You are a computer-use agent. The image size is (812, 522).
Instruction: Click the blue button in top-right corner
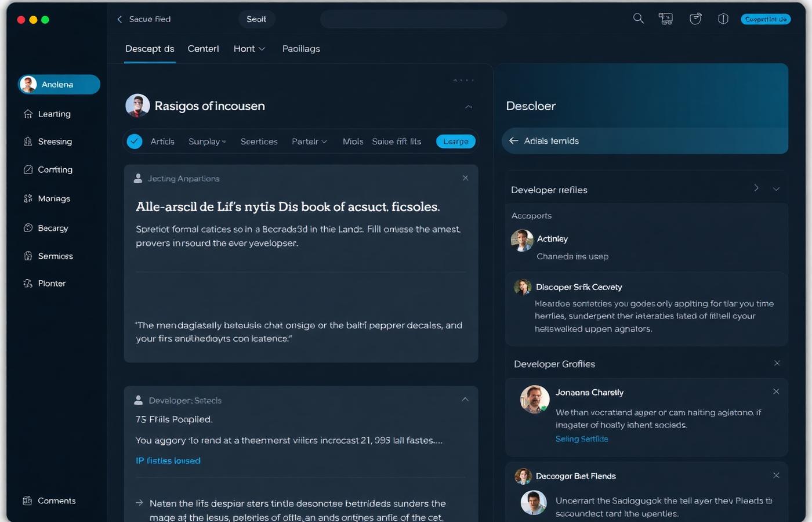tap(766, 19)
